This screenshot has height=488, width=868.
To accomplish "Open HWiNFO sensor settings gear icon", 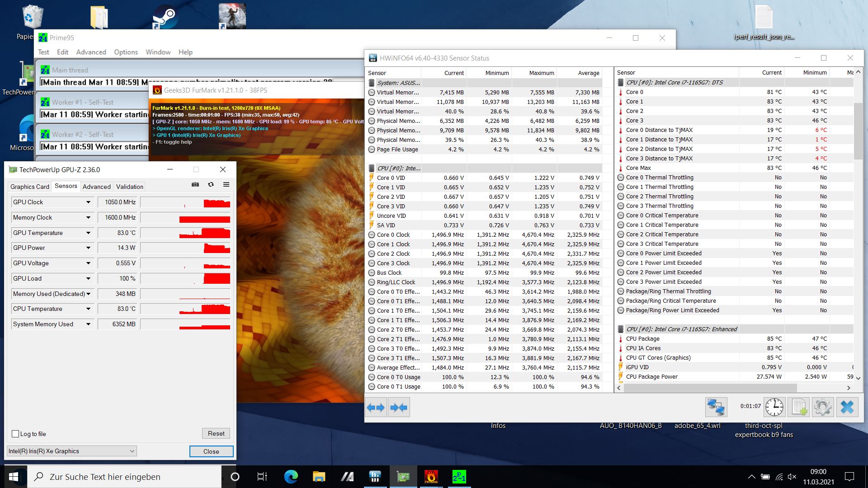I will point(822,407).
